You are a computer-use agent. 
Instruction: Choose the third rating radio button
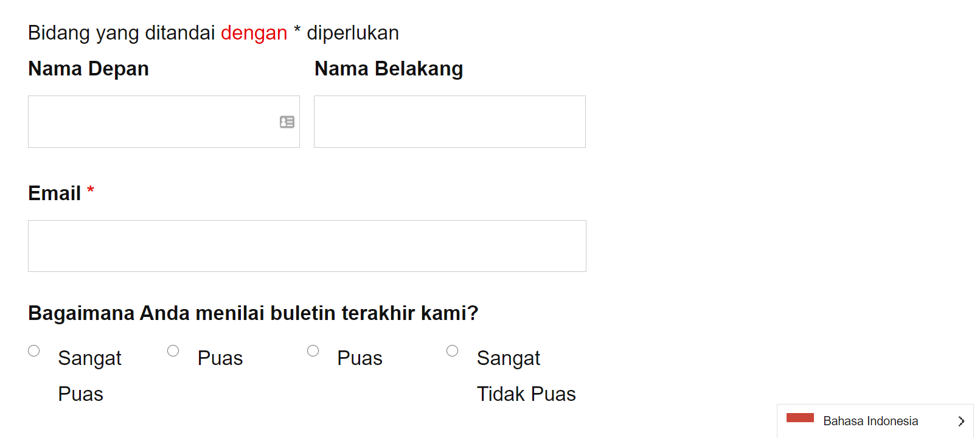pyautogui.click(x=313, y=351)
